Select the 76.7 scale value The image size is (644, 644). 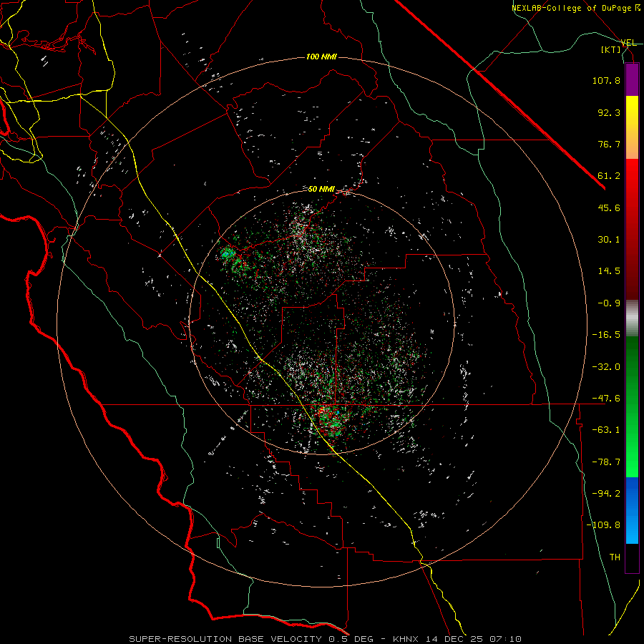pyautogui.click(x=609, y=144)
